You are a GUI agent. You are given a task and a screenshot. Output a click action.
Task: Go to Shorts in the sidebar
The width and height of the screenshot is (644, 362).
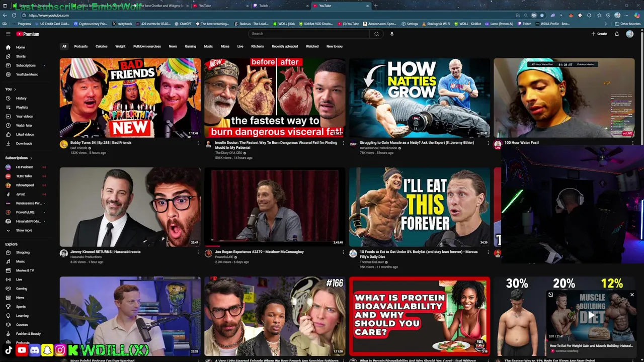[x=21, y=56]
